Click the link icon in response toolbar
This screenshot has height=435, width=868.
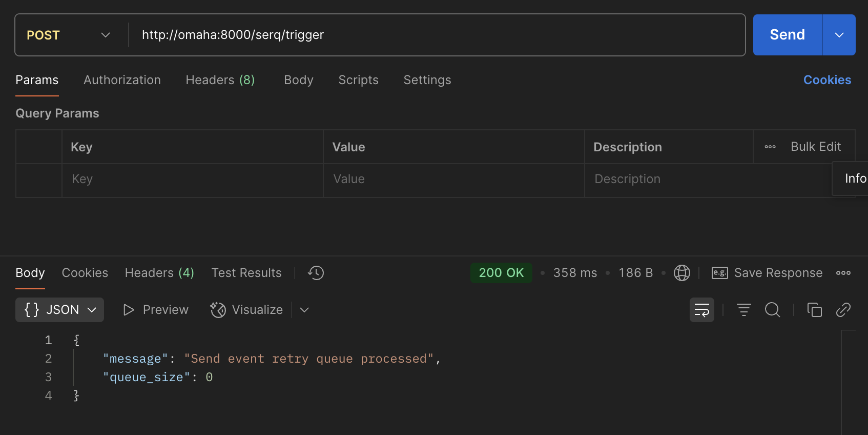pyautogui.click(x=843, y=310)
